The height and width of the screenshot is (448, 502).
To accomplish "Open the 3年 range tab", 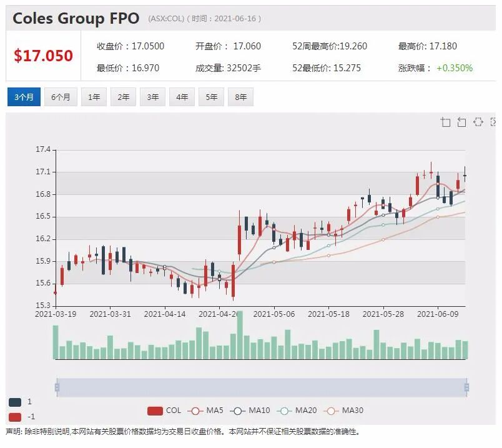I will [x=153, y=97].
